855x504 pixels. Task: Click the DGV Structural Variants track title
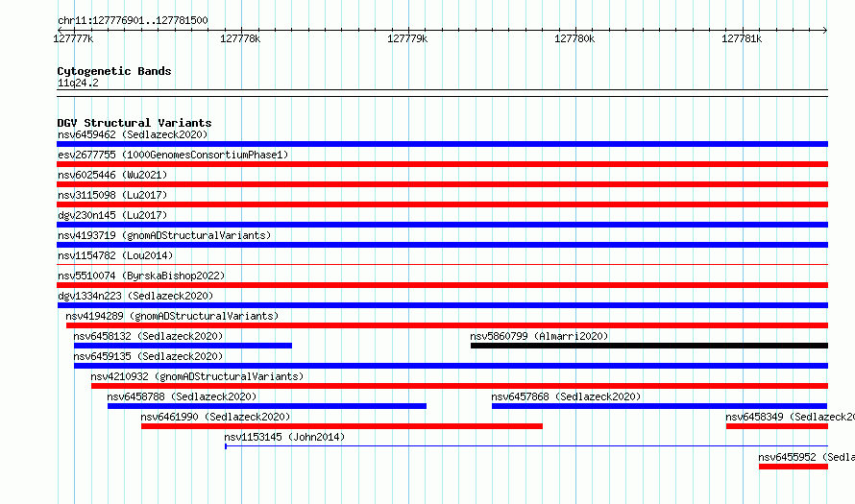(134, 123)
